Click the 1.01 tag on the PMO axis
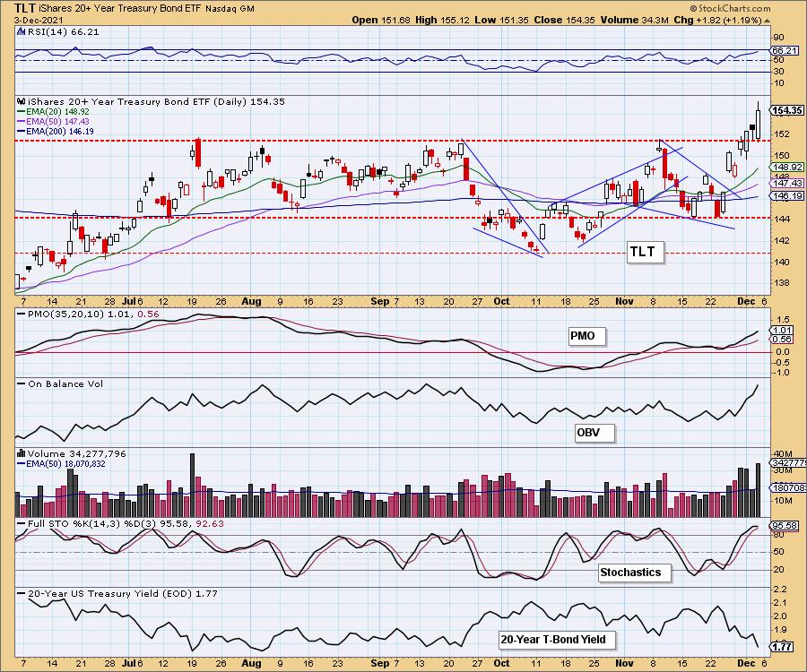Viewport: 807px width, 672px height. point(782,330)
